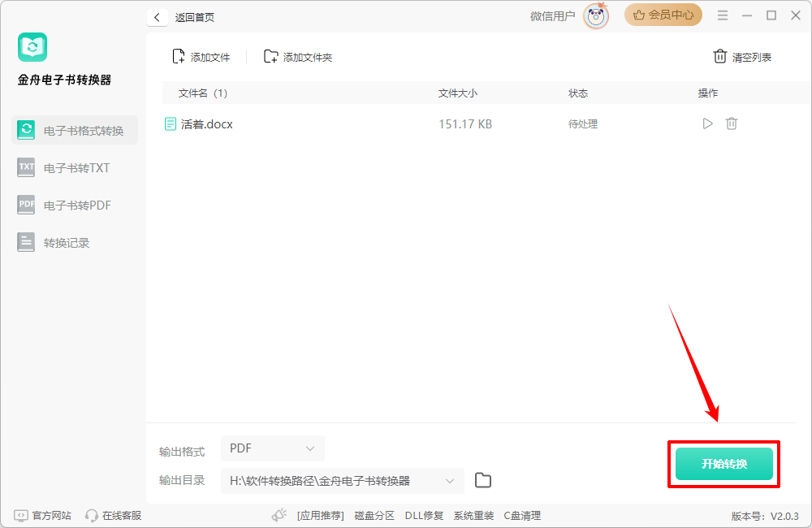Image resolution: width=812 pixels, height=528 pixels.
Task: Click the [应用推荐] link
Action: [x=321, y=516]
